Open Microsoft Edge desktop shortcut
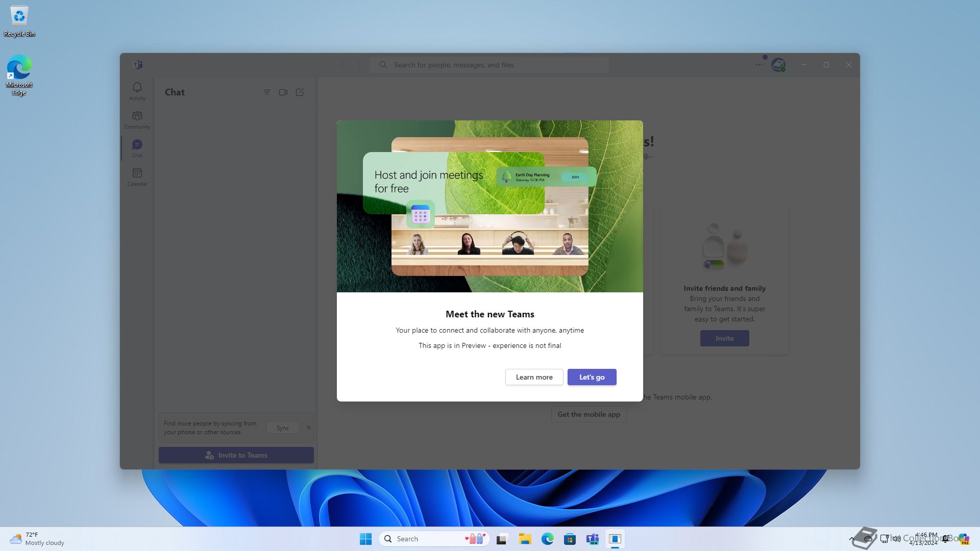Viewport: 980px width, 551px height. click(19, 76)
